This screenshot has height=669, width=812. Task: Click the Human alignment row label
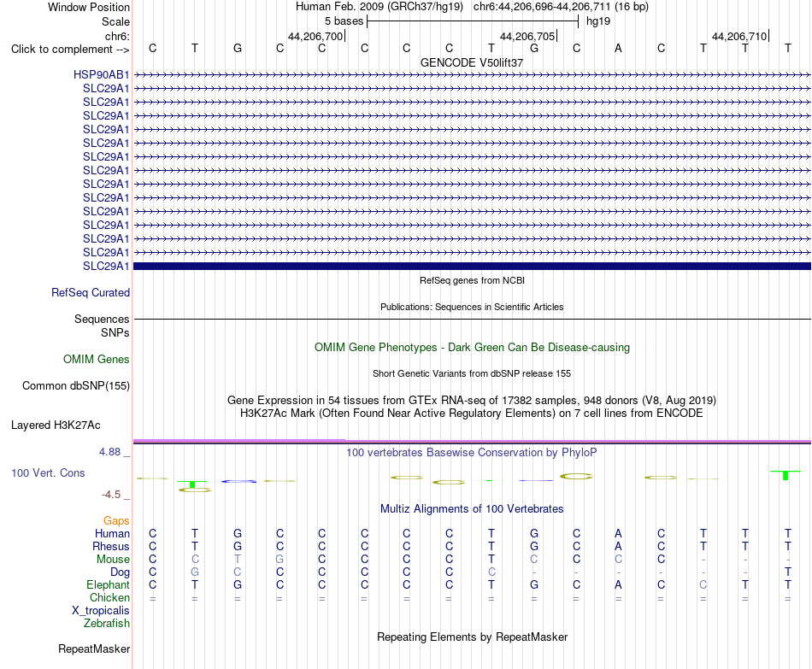[112, 534]
